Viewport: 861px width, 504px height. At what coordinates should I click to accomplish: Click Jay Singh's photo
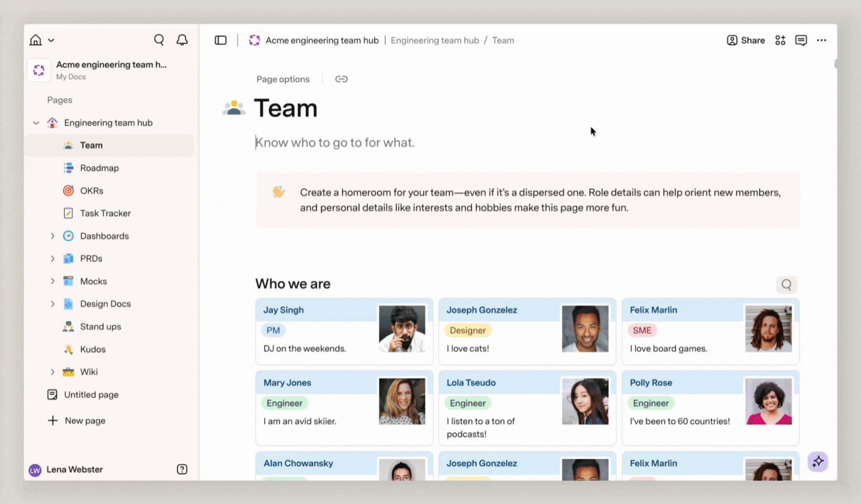tap(402, 329)
